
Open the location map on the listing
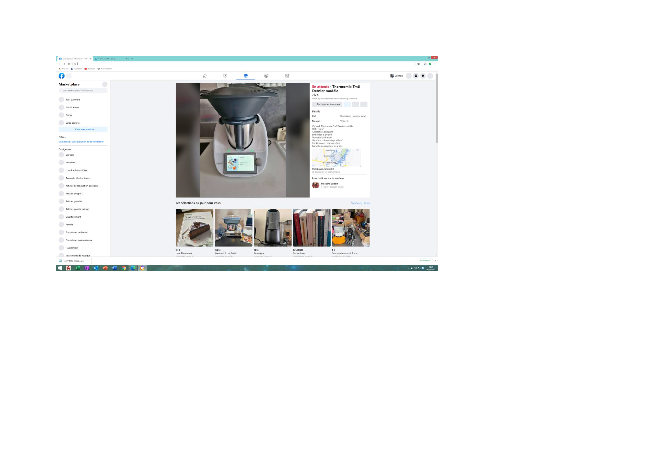[336, 158]
